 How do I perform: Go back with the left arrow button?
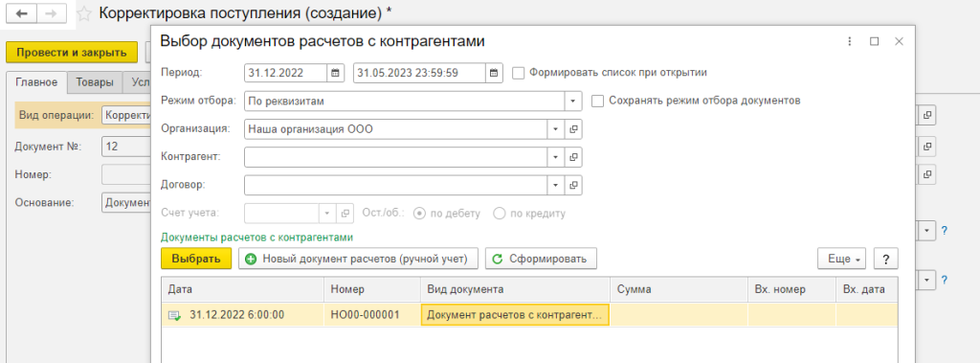[22, 13]
